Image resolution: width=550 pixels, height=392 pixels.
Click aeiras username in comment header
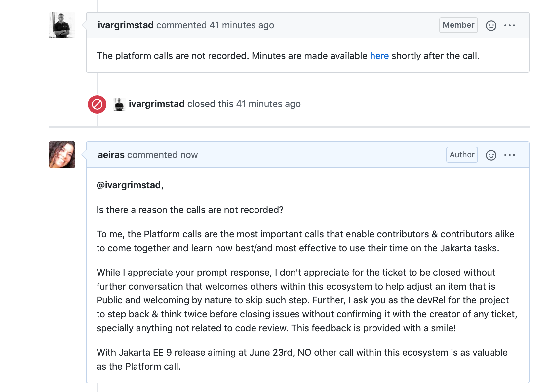point(111,155)
